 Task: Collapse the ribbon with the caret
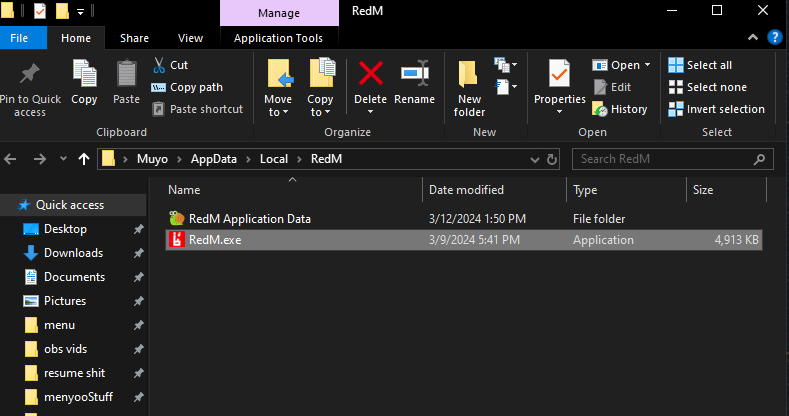coord(753,38)
